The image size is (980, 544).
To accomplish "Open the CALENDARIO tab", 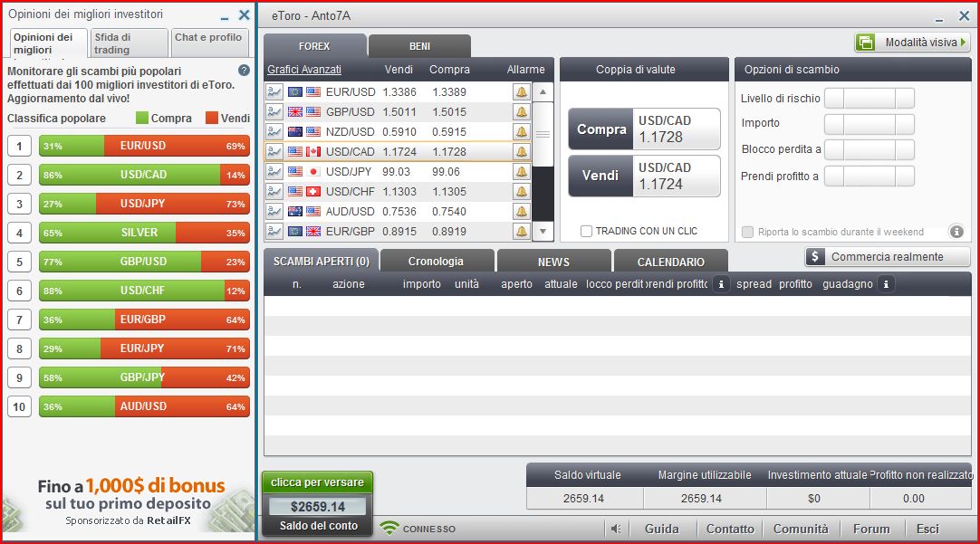I will pyautogui.click(x=670, y=261).
